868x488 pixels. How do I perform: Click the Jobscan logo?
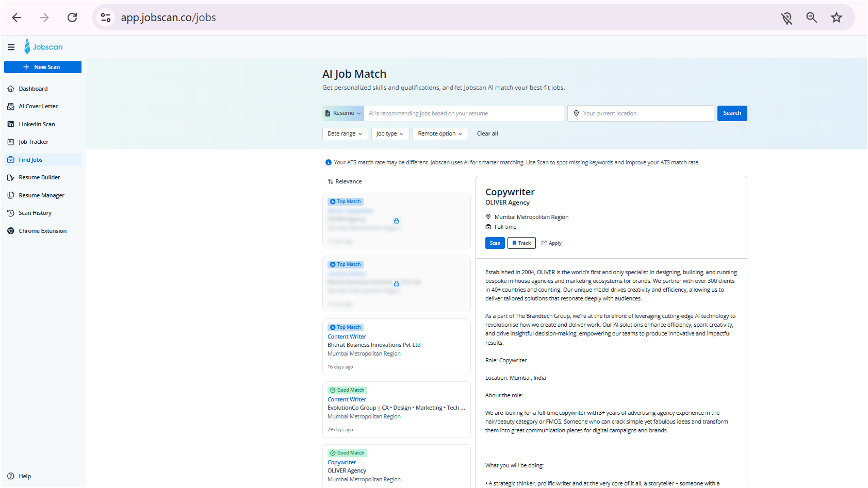point(43,47)
